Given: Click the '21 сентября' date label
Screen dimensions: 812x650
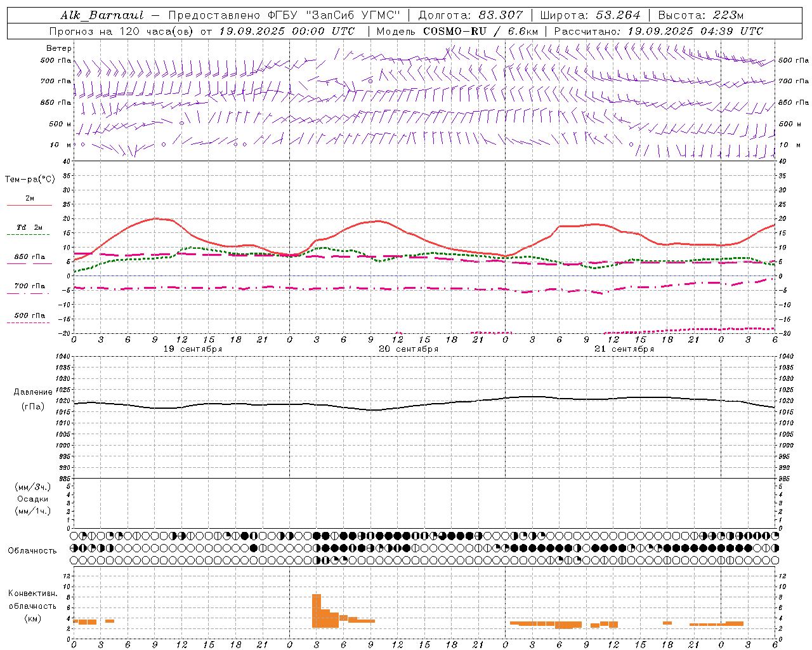Looking at the screenshot, I should (x=624, y=349).
